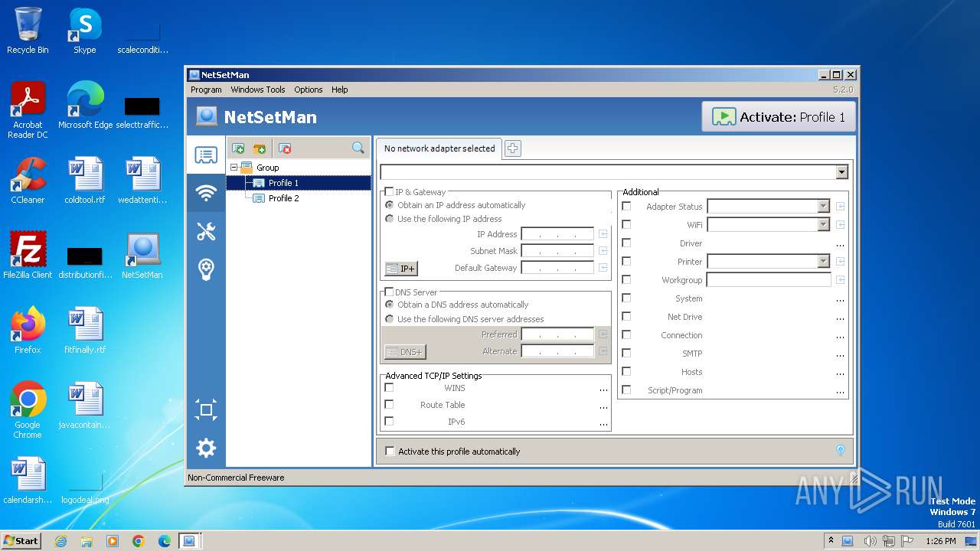Select Use the following IP address
Image resolution: width=980 pixels, height=551 pixels.
coord(390,219)
